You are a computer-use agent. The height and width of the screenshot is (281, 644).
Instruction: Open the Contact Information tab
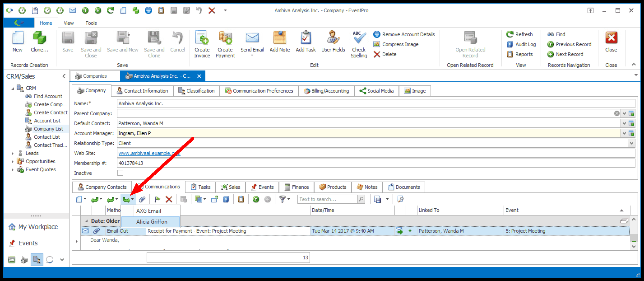(x=142, y=91)
